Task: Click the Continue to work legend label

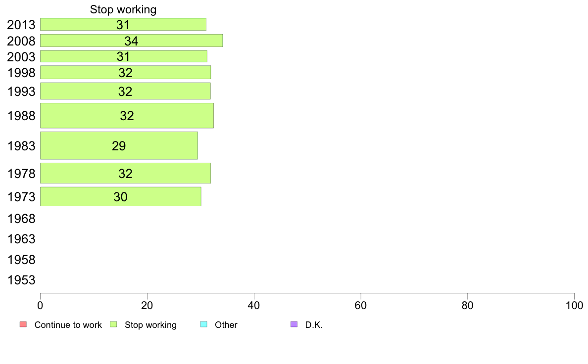Action: [x=68, y=324]
